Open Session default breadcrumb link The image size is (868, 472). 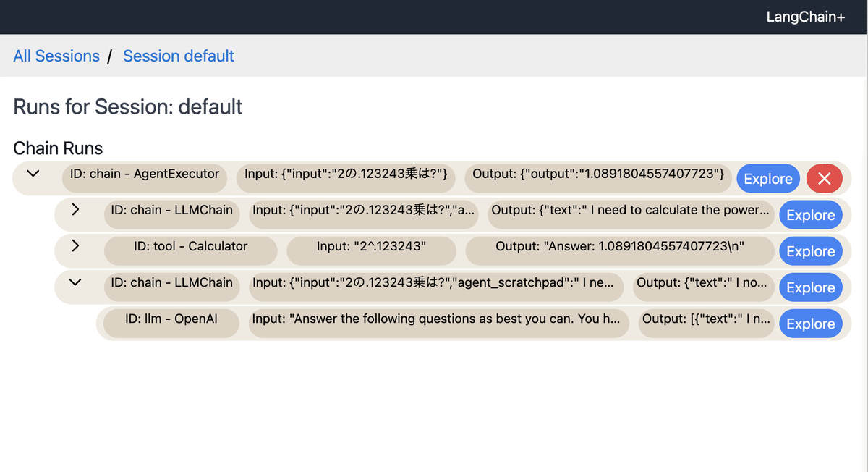[x=178, y=56]
